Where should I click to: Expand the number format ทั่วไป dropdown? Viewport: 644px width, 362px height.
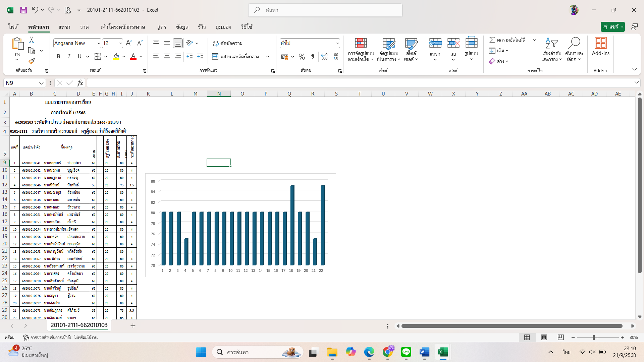(337, 43)
